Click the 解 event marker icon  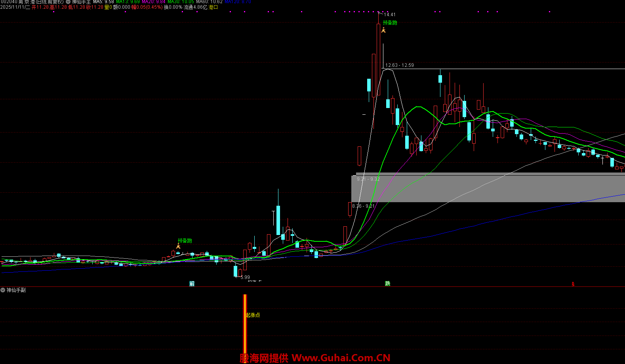[192, 283]
